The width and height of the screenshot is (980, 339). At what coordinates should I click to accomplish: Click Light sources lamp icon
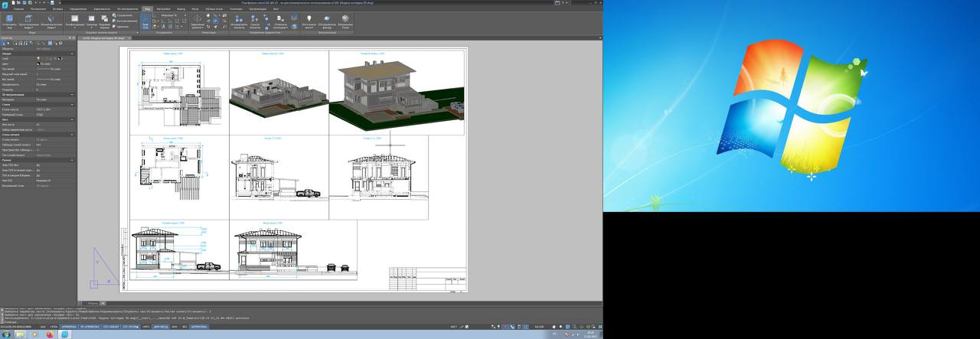309,19
